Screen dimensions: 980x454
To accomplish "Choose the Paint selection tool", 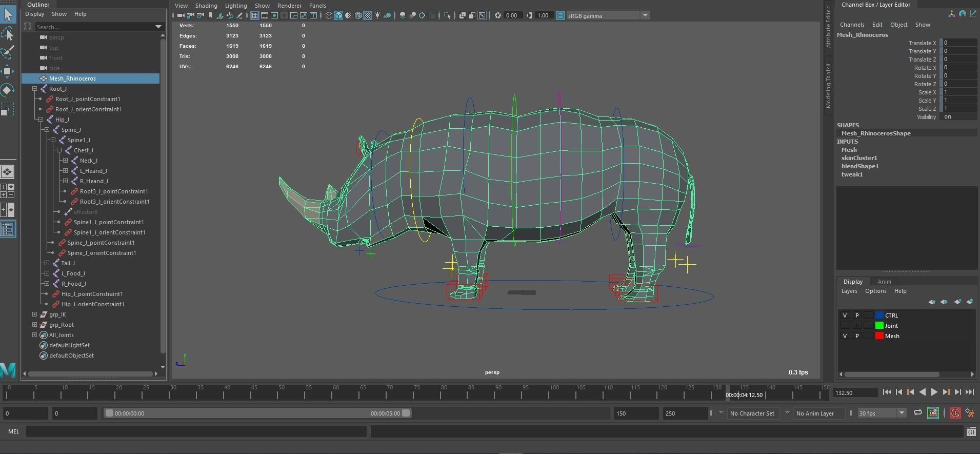I will 8,52.
